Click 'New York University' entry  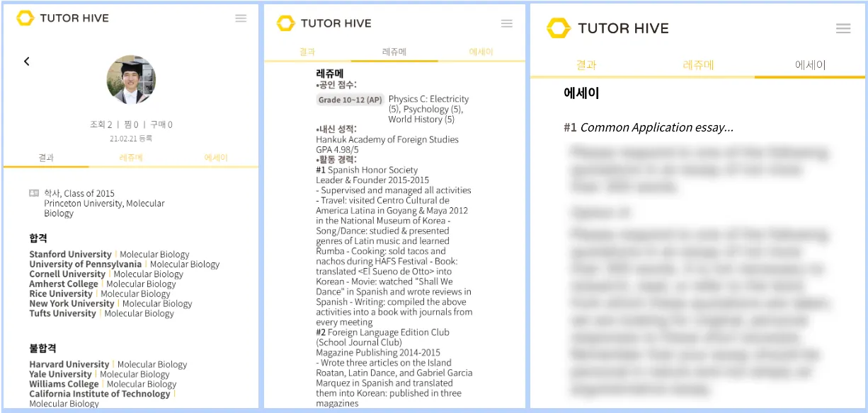click(72, 303)
